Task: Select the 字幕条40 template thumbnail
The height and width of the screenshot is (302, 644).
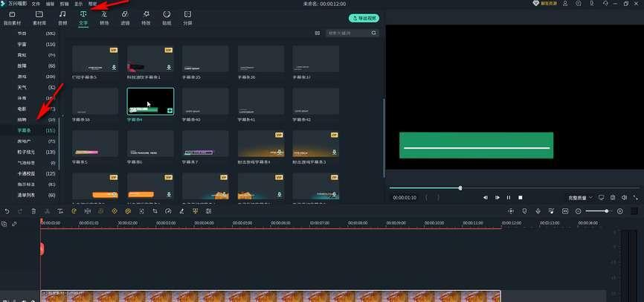Action: click(x=205, y=101)
